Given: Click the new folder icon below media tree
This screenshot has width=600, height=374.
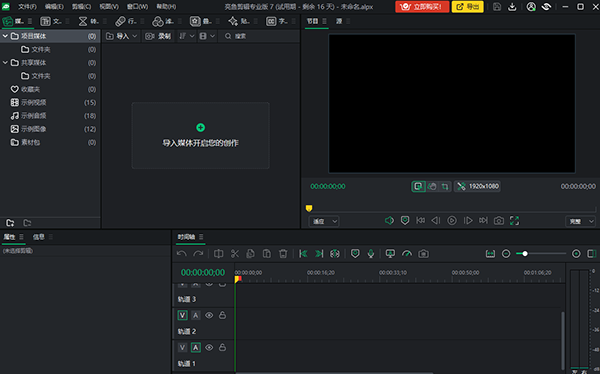Looking at the screenshot, I should 10,222.
